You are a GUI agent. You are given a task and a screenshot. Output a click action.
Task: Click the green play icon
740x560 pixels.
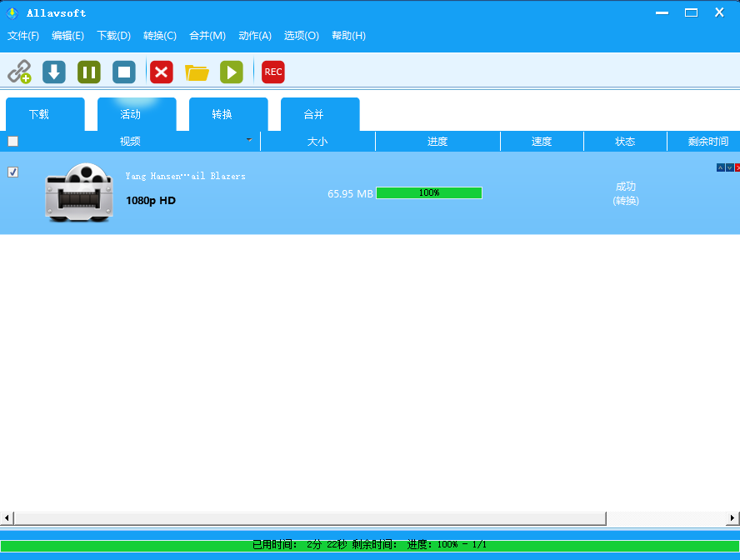point(232,72)
